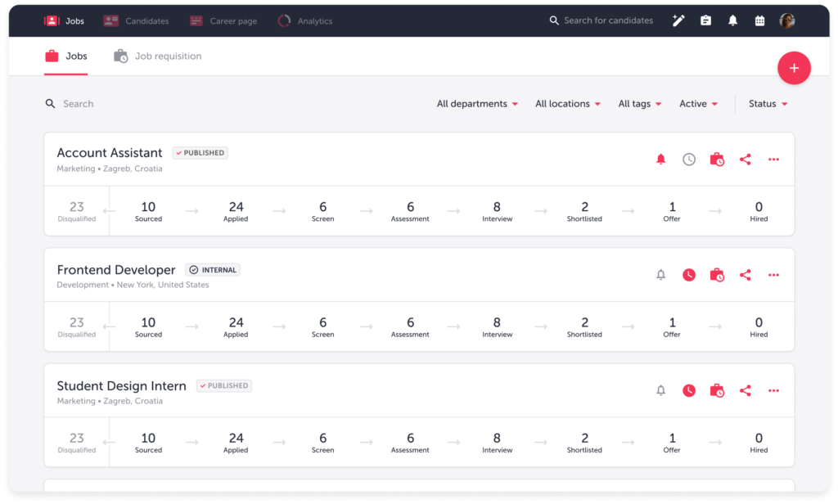Open the magic wand AI tool in top bar
The image size is (838, 504).
678,20
